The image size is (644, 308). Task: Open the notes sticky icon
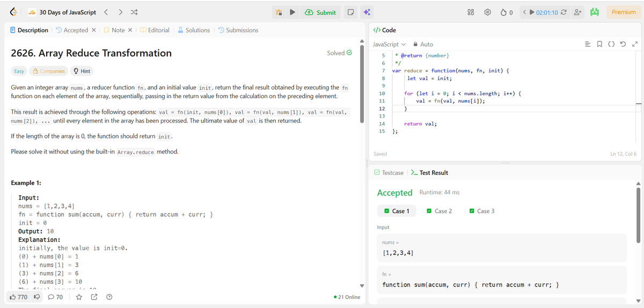coord(350,12)
